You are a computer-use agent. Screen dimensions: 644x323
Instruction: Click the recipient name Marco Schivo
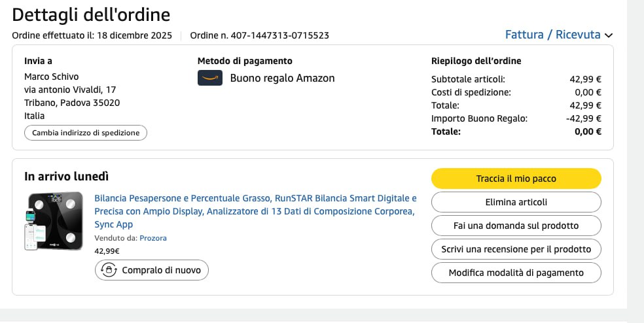50,76
